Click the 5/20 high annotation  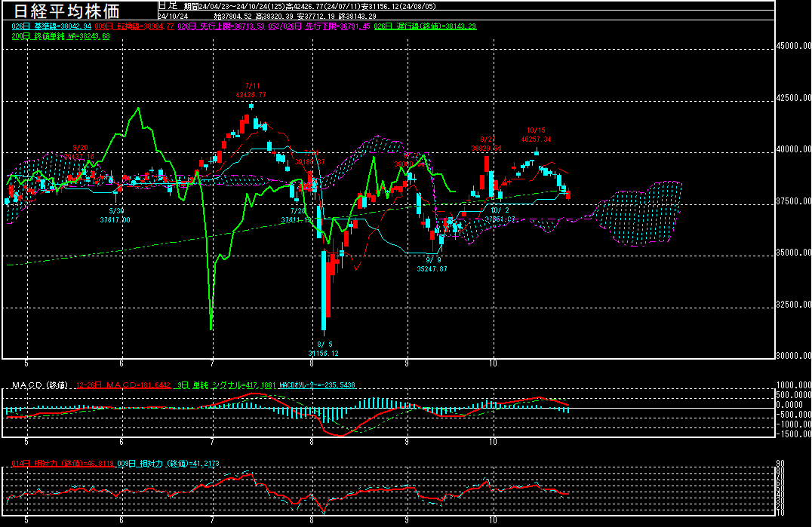pyautogui.click(x=79, y=152)
